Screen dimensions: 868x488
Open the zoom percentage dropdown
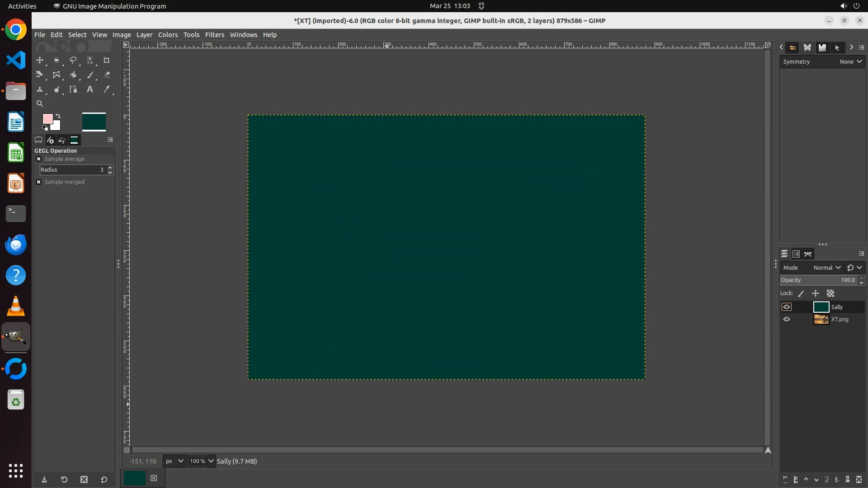(x=211, y=461)
